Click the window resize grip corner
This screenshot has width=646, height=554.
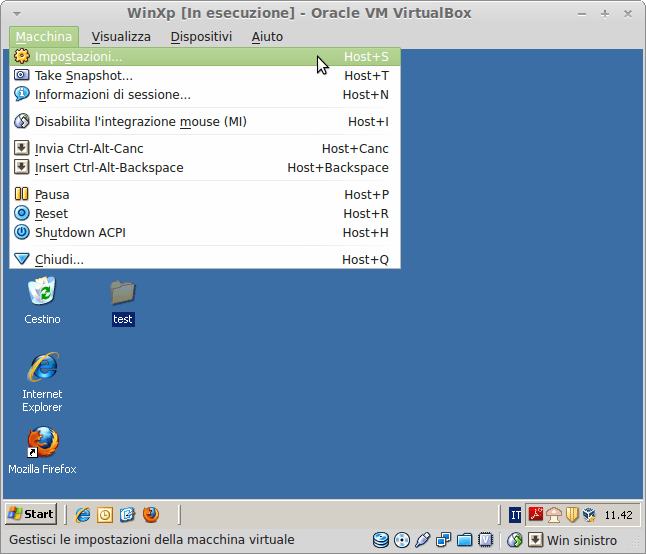coord(635,543)
